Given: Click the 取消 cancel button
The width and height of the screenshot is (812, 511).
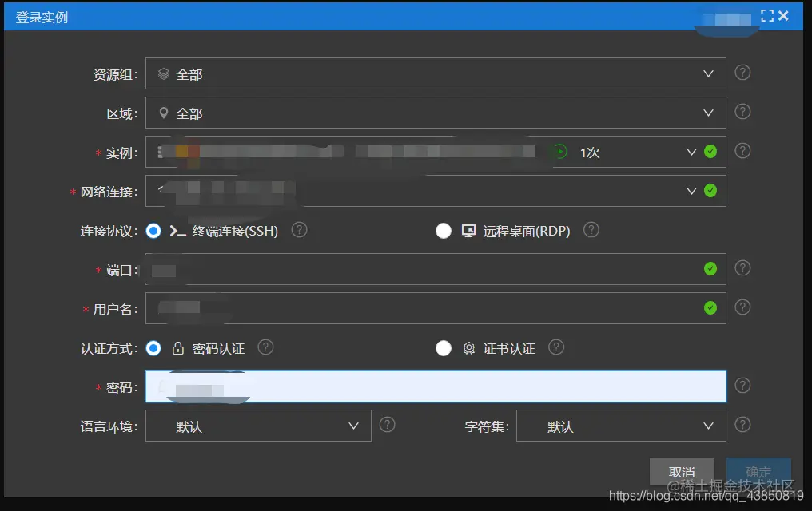Looking at the screenshot, I should (681, 471).
